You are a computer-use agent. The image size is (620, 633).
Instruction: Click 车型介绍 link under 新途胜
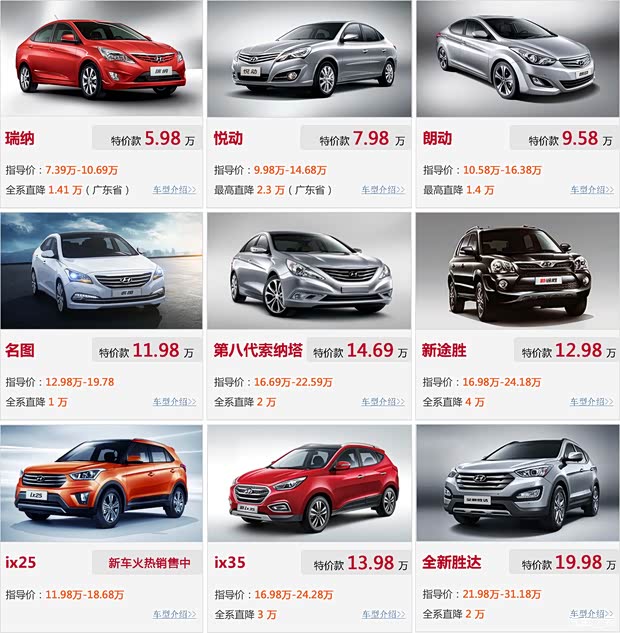point(592,402)
